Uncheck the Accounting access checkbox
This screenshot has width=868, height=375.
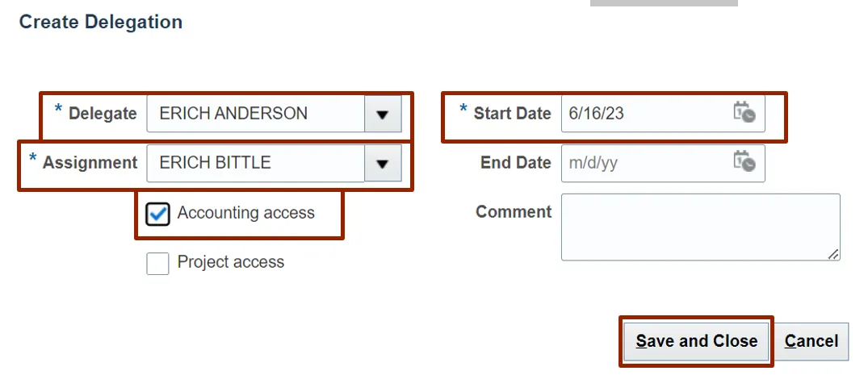click(x=157, y=214)
